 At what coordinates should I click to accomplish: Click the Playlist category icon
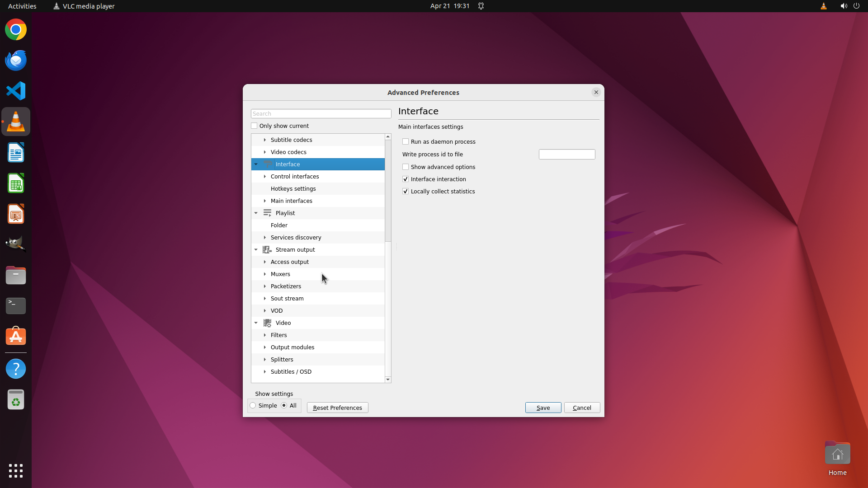(267, 213)
